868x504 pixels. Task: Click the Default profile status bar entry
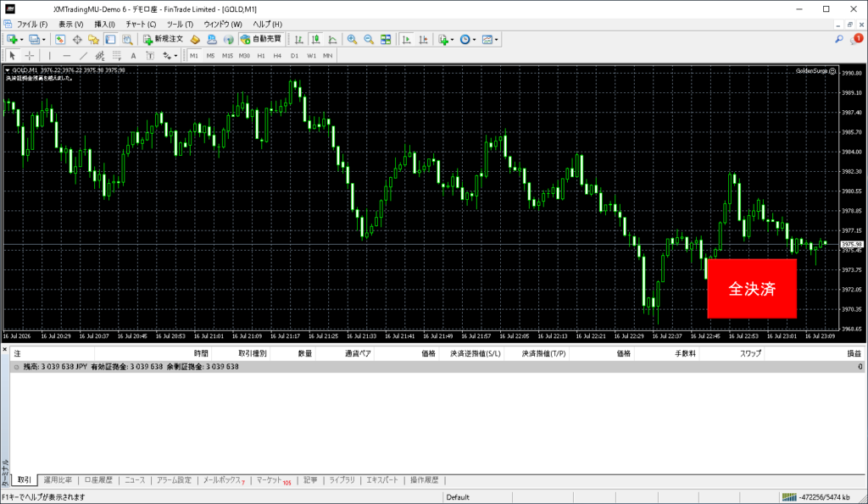[458, 497]
